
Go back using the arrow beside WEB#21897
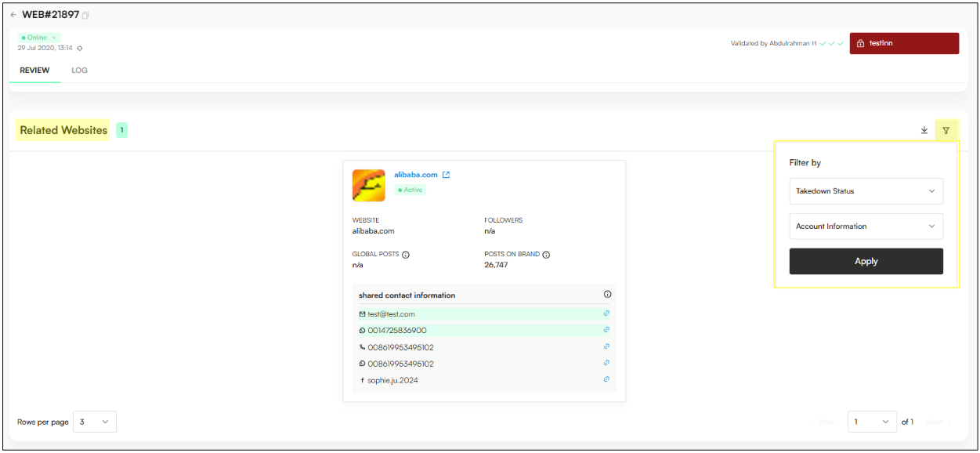(x=13, y=15)
